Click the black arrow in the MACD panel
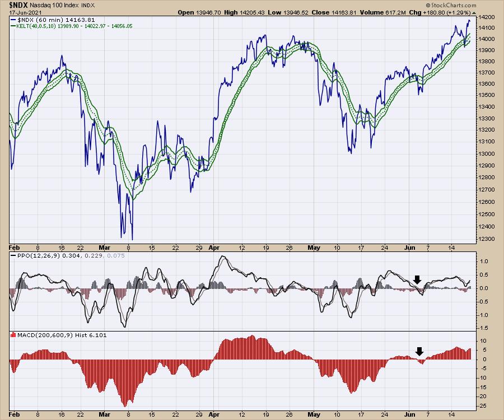 (419, 352)
